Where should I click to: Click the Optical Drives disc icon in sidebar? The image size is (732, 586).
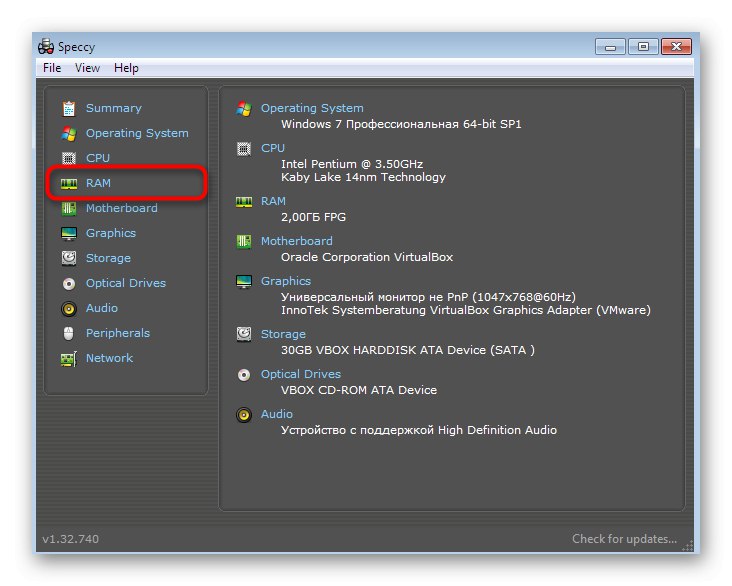point(69,283)
